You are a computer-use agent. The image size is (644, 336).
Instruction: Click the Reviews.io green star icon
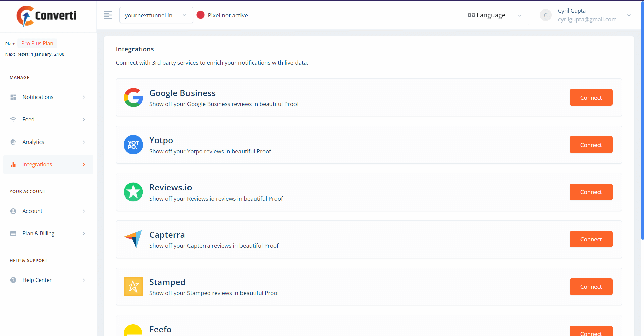coord(133,192)
